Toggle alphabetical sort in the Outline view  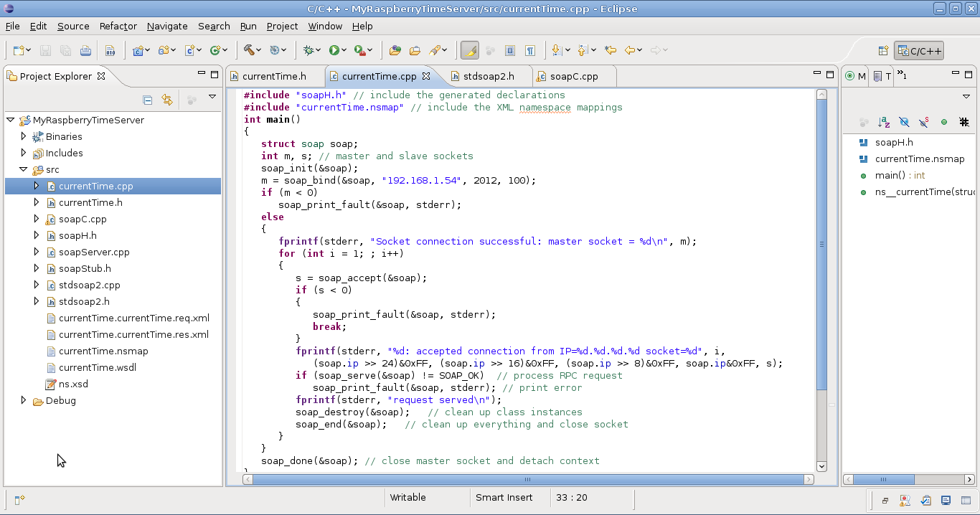tap(884, 122)
